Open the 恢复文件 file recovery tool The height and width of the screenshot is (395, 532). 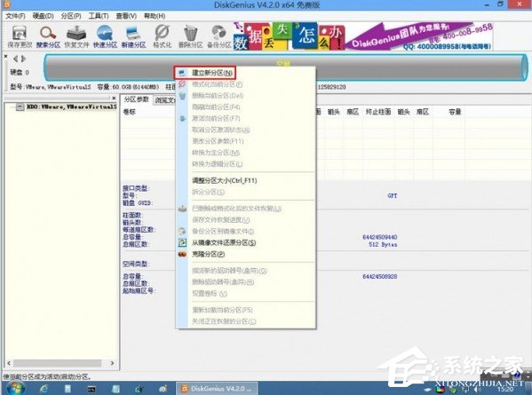[76, 37]
